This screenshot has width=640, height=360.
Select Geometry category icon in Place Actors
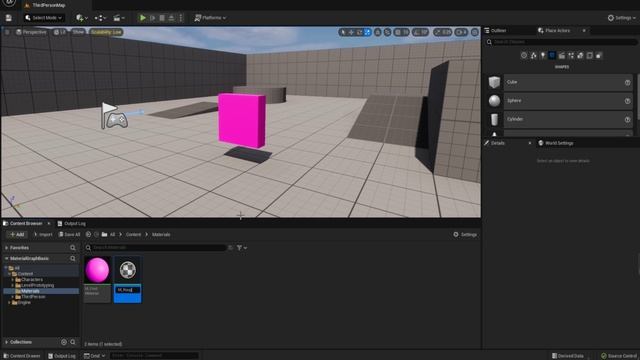pos(580,56)
